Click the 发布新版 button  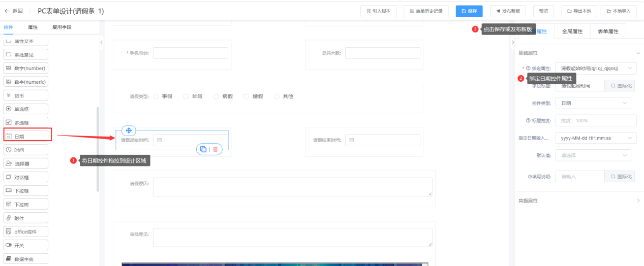(508, 11)
